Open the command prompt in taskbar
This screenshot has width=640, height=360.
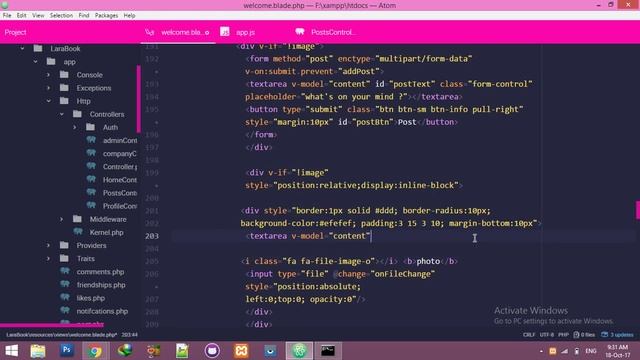point(327,351)
